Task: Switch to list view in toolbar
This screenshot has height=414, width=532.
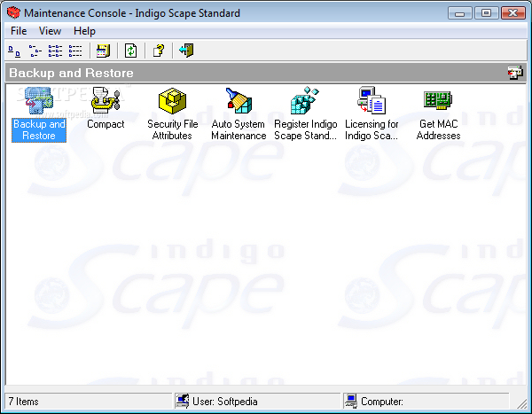Action: 55,51
